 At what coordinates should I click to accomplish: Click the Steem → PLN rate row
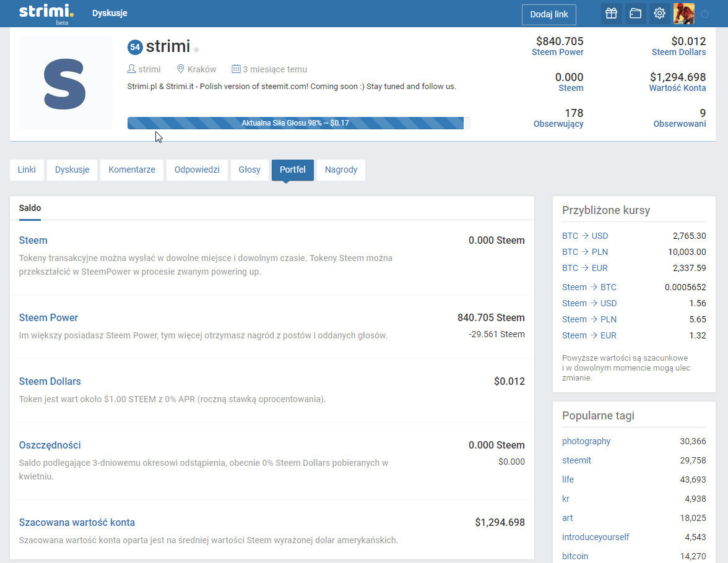pyautogui.click(x=634, y=319)
